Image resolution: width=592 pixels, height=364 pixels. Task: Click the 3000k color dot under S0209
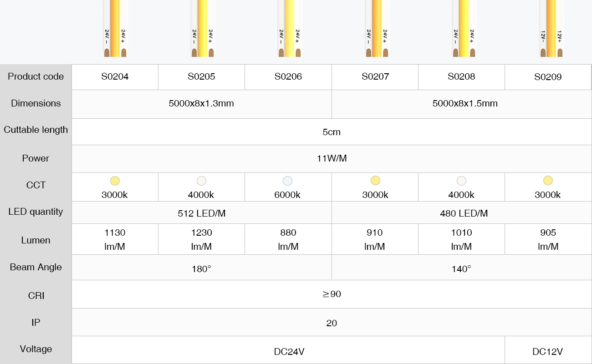pyautogui.click(x=548, y=181)
